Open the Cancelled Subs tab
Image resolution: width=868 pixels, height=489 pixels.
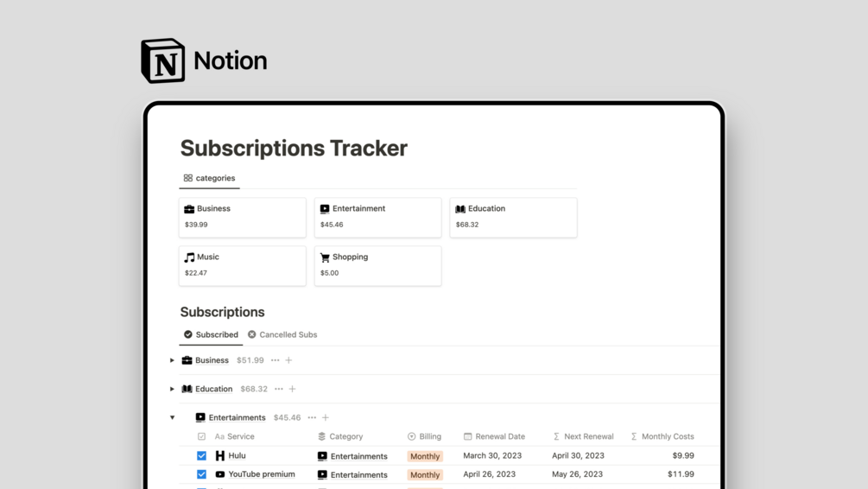pyautogui.click(x=282, y=334)
